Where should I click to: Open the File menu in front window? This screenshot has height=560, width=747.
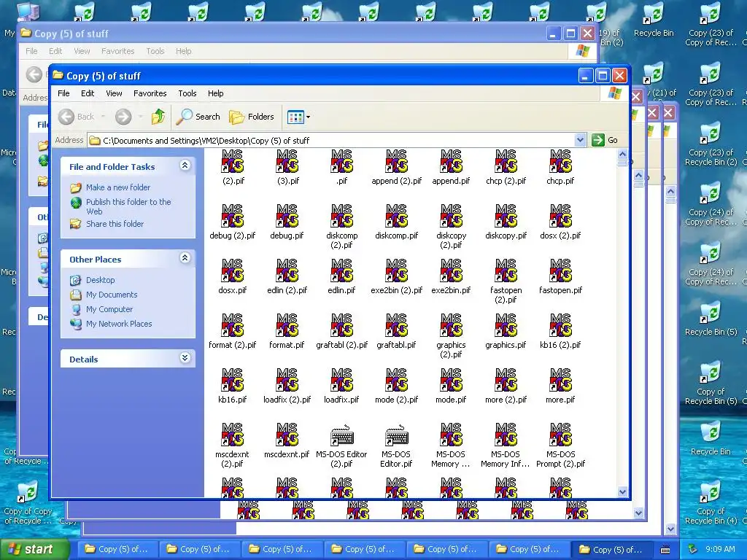63,93
